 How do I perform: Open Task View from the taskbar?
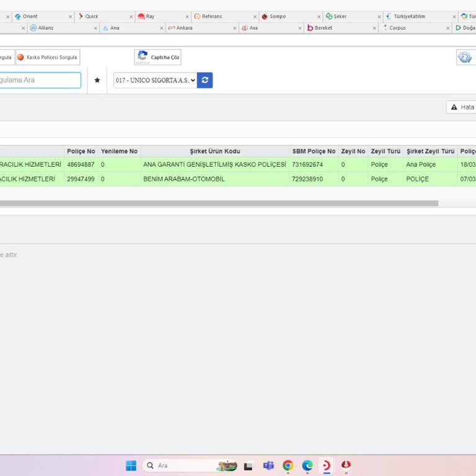click(x=249, y=465)
